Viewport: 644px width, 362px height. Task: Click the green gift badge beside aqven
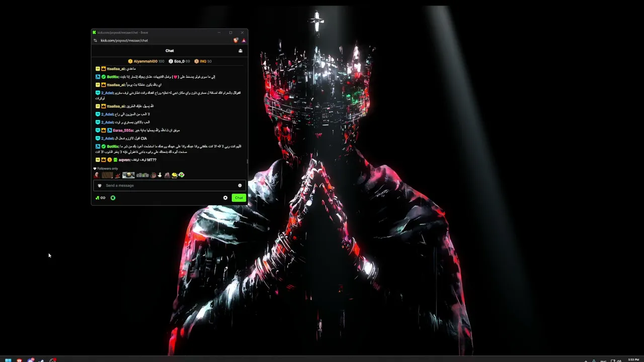pyautogui.click(x=115, y=160)
